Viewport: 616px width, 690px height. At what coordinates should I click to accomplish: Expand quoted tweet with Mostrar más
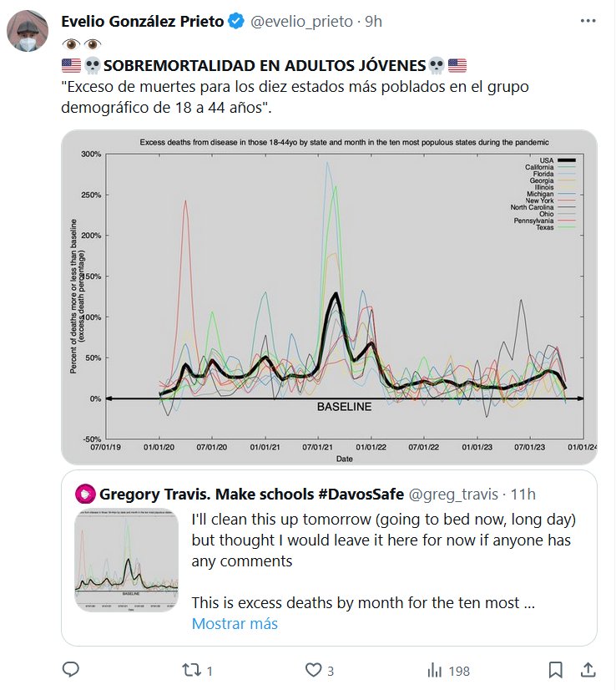coord(235,623)
